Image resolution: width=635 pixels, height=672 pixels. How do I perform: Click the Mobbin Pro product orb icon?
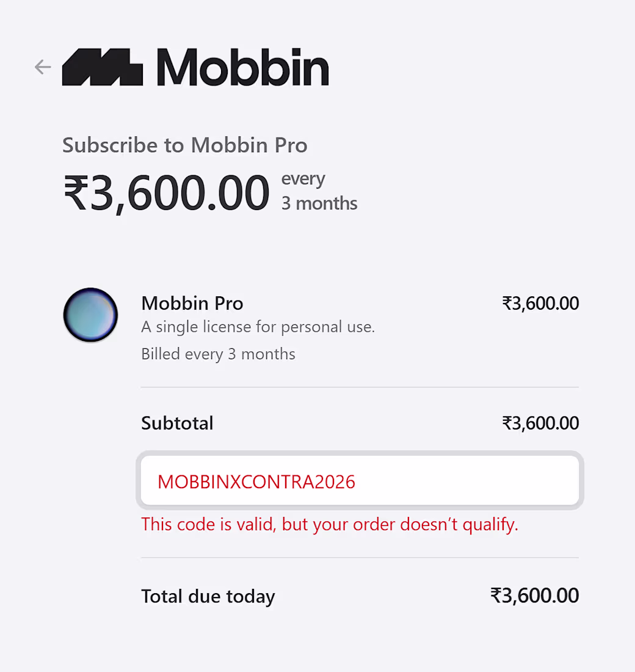click(x=90, y=315)
